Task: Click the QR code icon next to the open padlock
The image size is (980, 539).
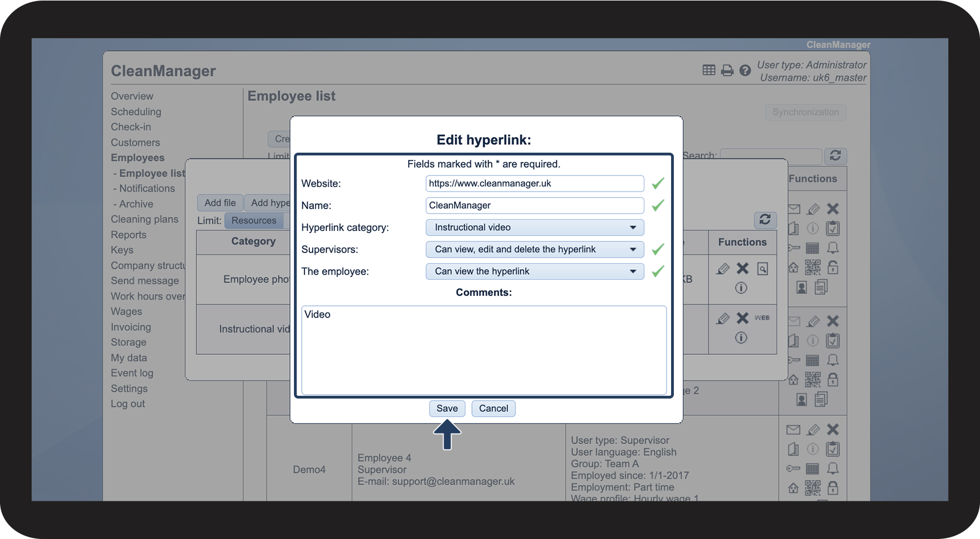Action: coord(813,268)
